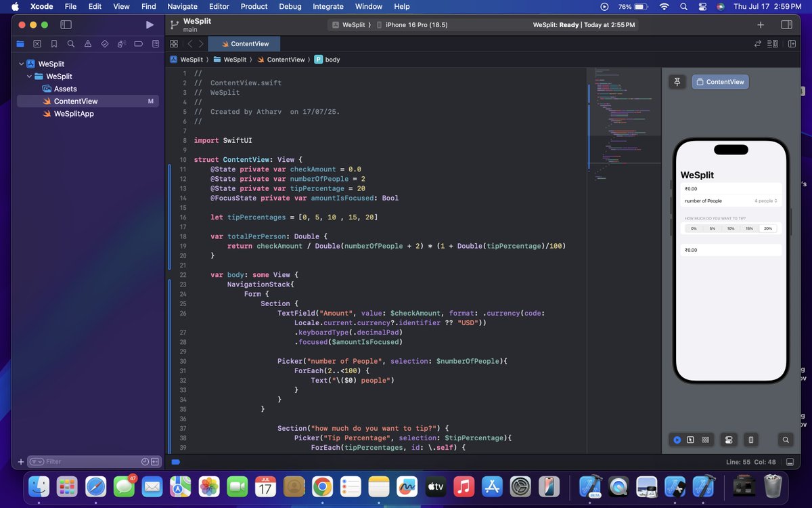Toggle recent files filter clock icon
812x508 pixels.
click(145, 461)
